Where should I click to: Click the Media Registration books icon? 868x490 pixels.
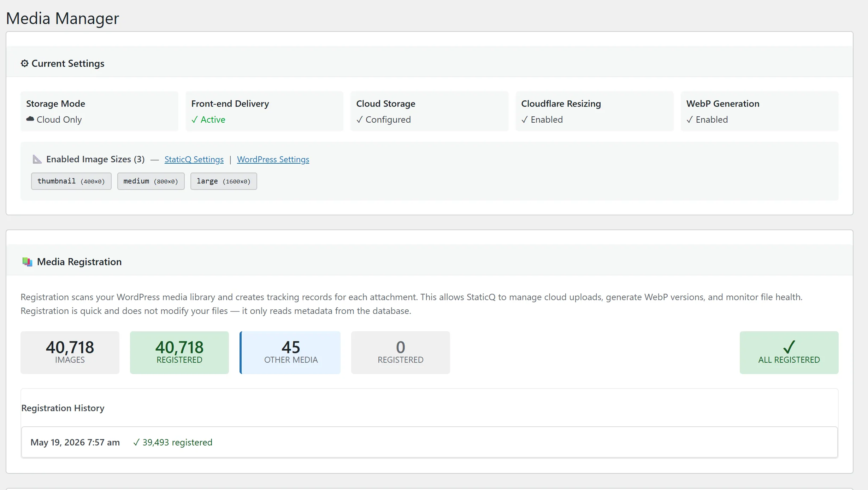point(27,262)
